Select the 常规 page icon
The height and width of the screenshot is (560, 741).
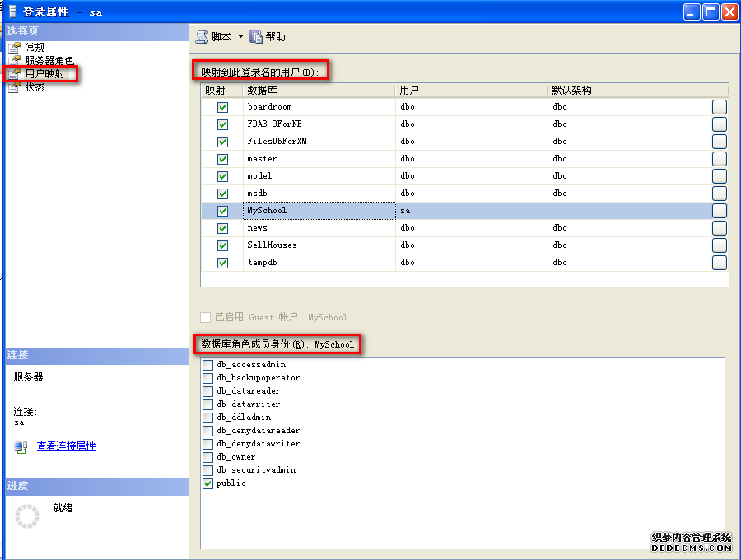[x=15, y=48]
